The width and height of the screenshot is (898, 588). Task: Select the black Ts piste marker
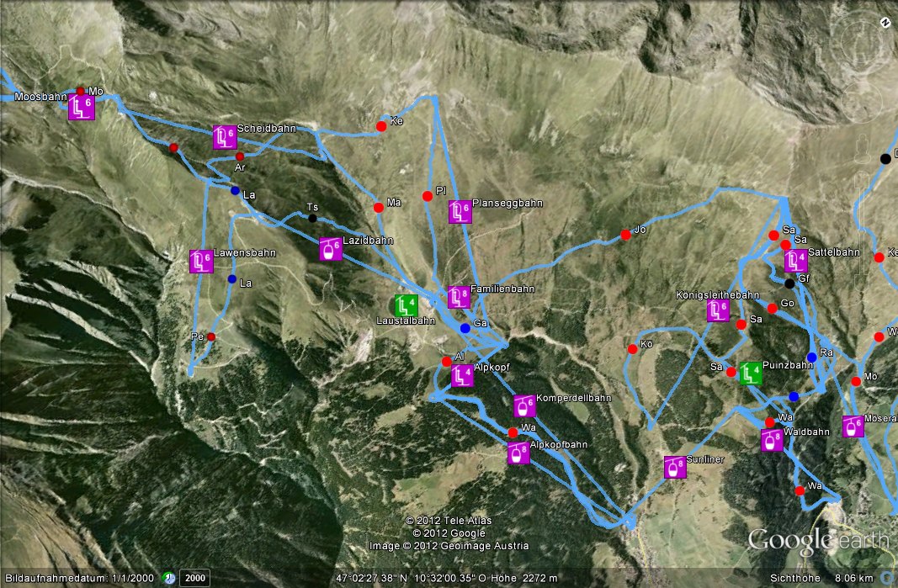(x=312, y=218)
